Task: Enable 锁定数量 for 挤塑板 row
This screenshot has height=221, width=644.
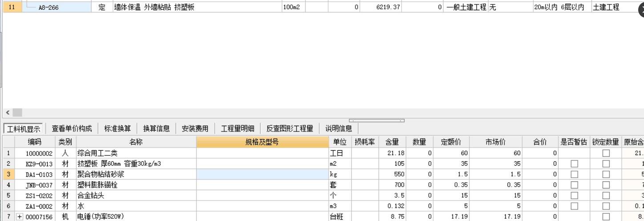Action: (x=606, y=164)
